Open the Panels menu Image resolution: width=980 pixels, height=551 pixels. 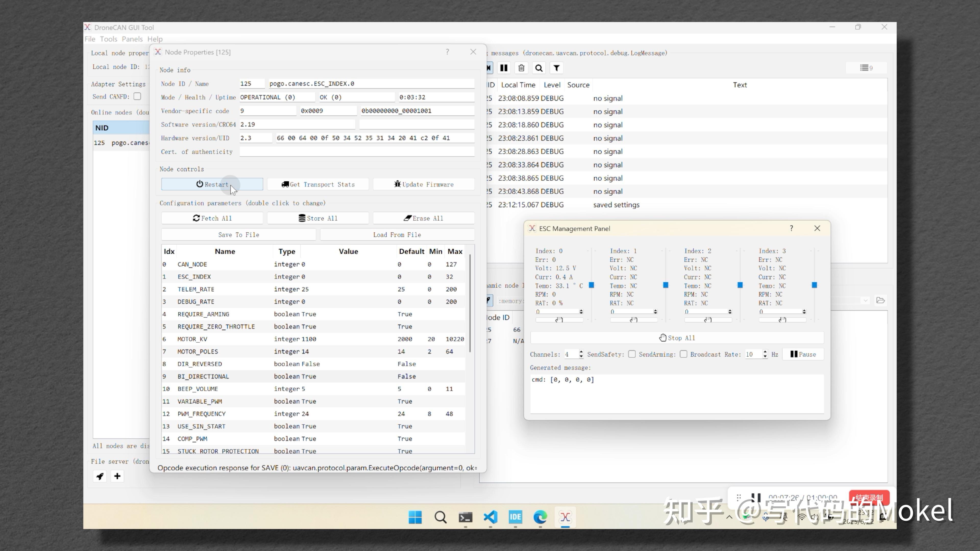click(x=132, y=39)
